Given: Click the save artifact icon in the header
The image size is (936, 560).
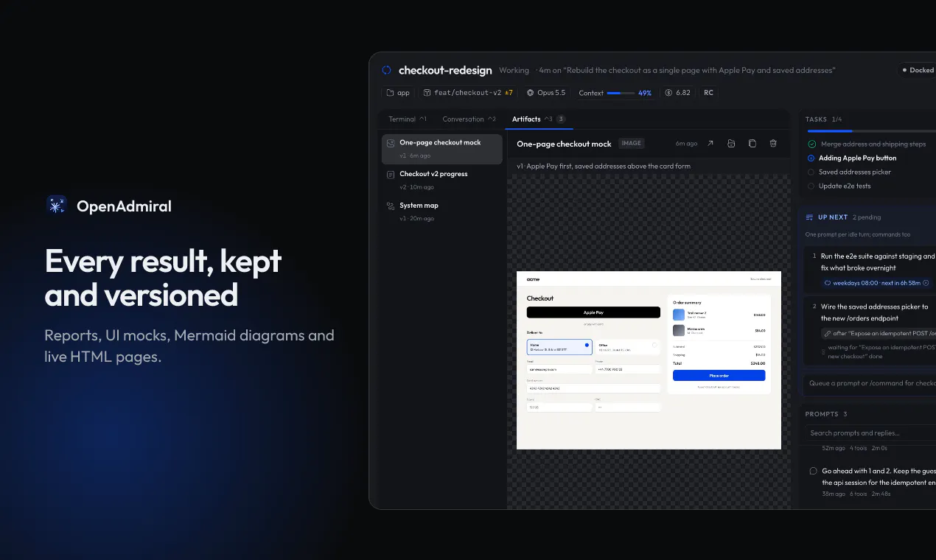Looking at the screenshot, I should (x=731, y=144).
